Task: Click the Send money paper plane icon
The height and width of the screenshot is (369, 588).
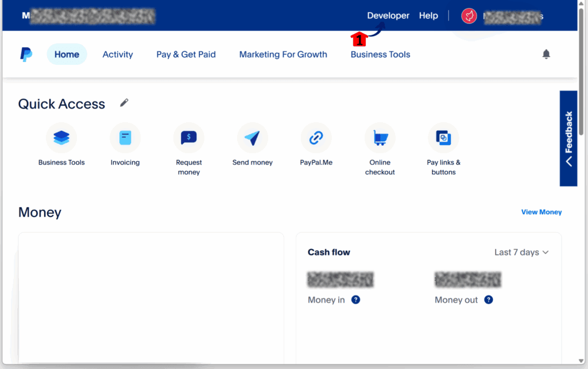Action: (253, 138)
